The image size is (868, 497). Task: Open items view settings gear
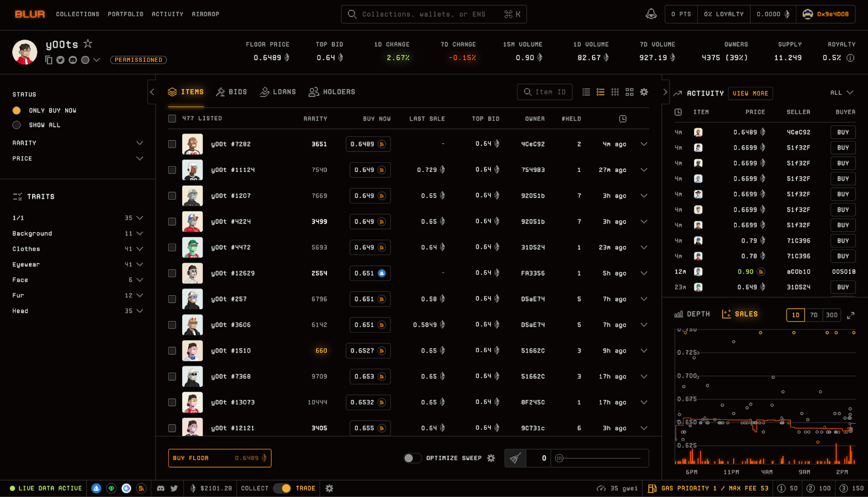(x=644, y=92)
